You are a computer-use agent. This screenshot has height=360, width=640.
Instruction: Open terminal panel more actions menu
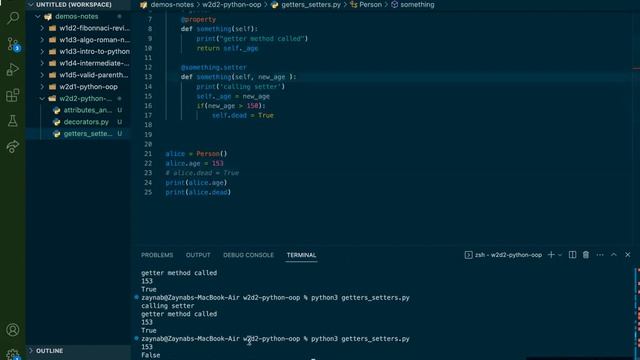[x=600, y=255]
